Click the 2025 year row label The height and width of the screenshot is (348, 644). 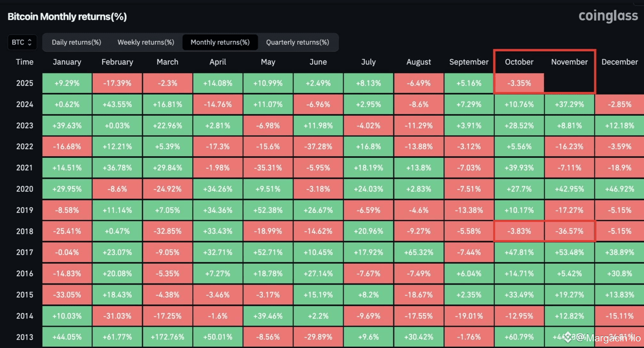pos(24,83)
